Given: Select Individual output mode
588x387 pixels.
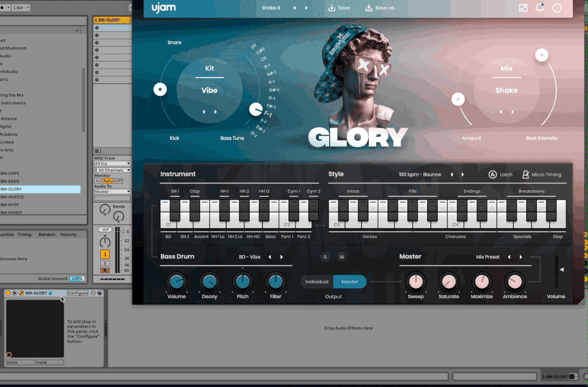Looking at the screenshot, I should [317, 282].
